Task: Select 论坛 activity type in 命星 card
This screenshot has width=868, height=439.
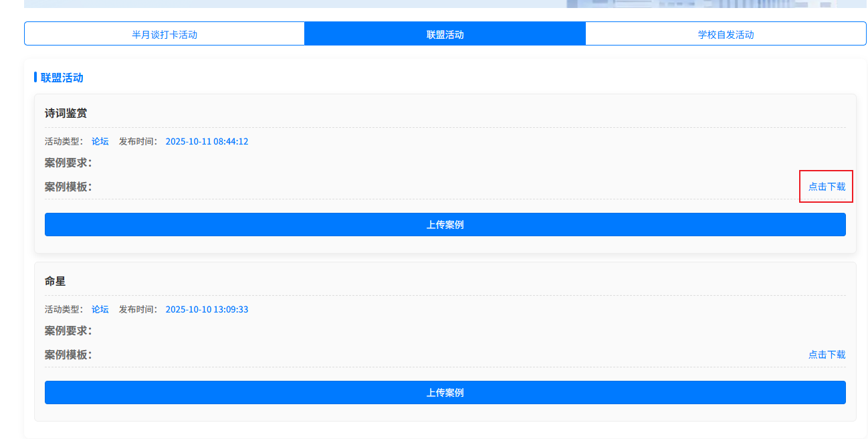Action: coord(100,309)
